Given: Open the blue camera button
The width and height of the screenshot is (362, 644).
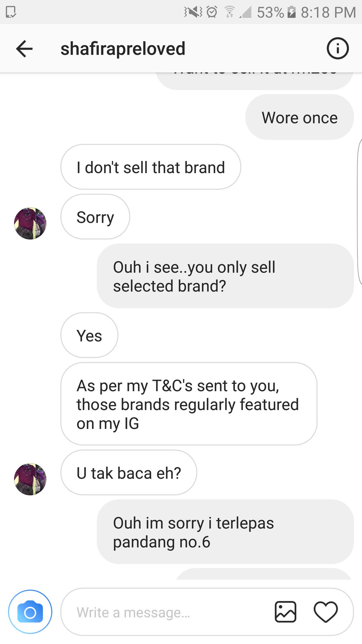Looking at the screenshot, I should coord(30,612).
